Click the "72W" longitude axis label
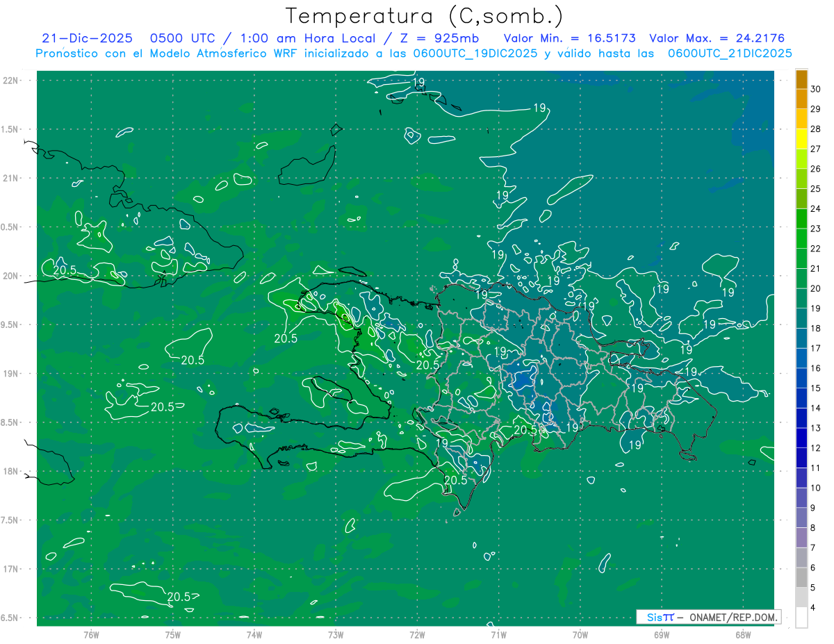Screen dimensions: 834x644 click(417, 635)
